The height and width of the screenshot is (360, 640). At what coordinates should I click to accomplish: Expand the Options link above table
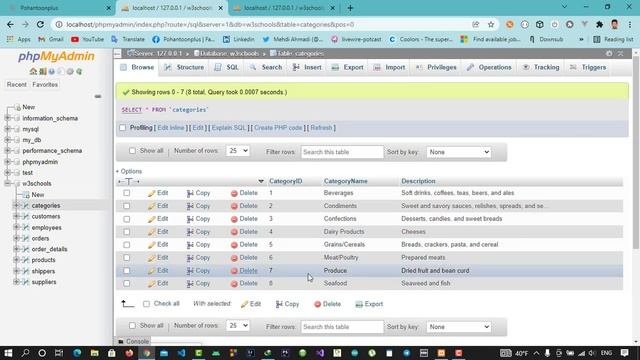[x=129, y=171]
